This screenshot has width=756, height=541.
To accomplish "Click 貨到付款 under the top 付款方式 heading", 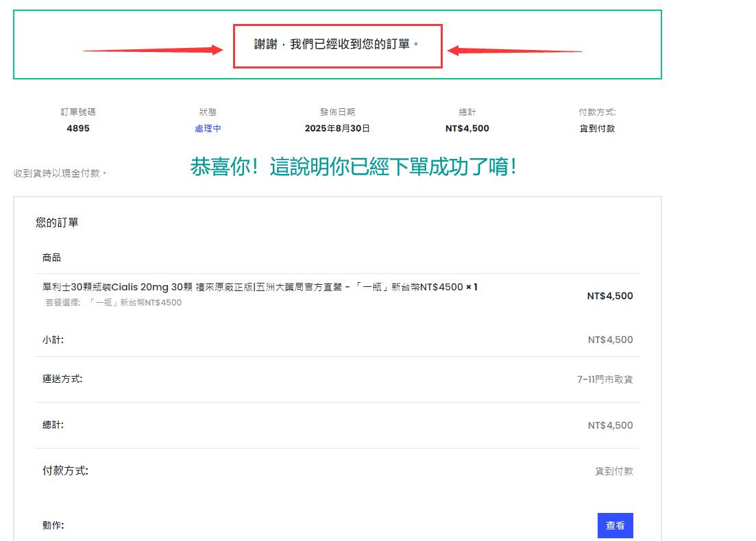I will 597,129.
